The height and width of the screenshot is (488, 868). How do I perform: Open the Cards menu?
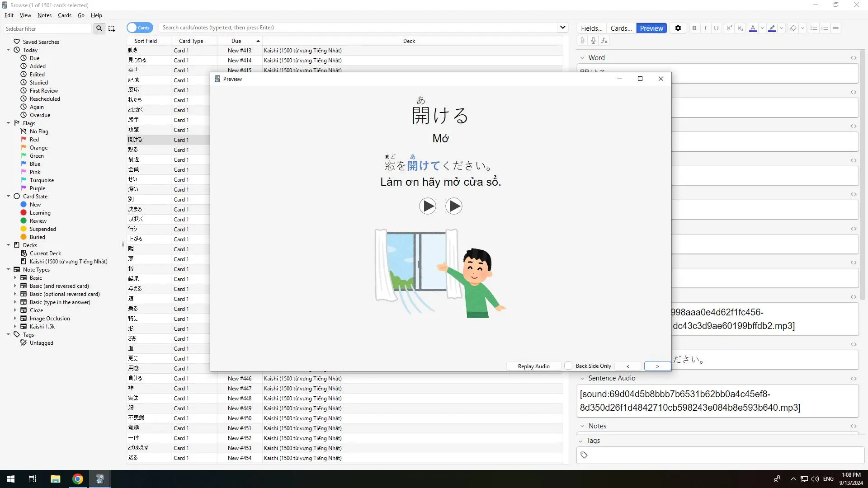pos(64,15)
